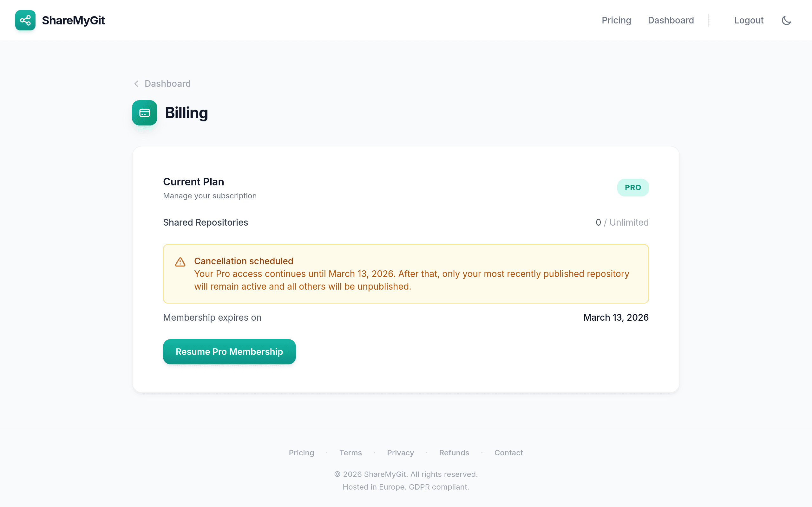Open the Privacy page from the footer
812x507 pixels.
(x=400, y=453)
